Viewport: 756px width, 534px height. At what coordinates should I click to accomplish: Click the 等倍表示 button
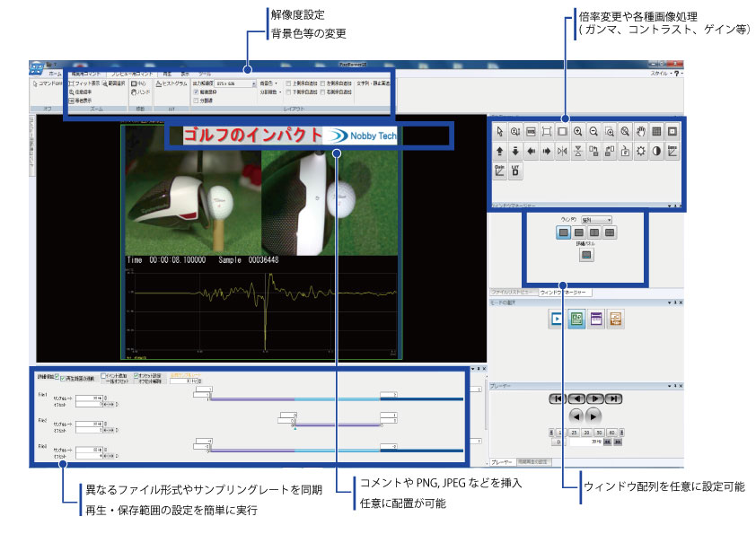click(x=80, y=101)
